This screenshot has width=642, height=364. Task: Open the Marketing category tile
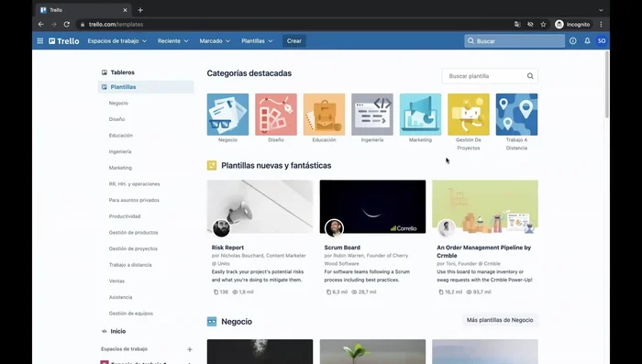click(x=420, y=115)
